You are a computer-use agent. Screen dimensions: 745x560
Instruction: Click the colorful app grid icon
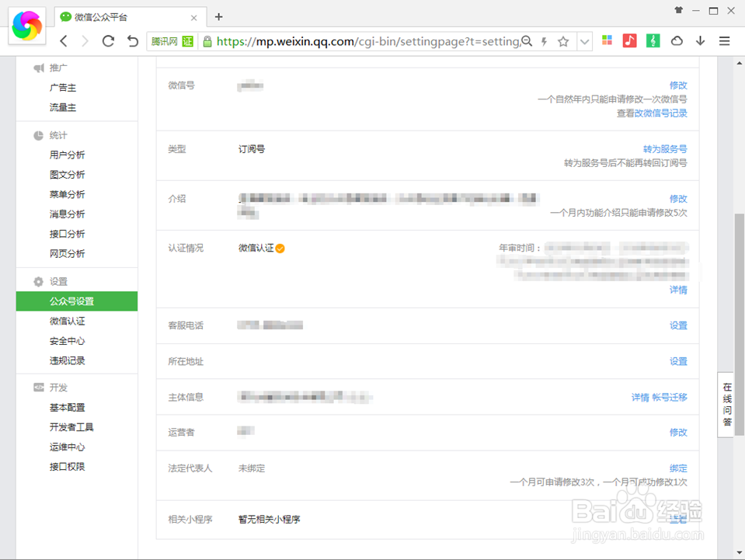pyautogui.click(x=607, y=40)
